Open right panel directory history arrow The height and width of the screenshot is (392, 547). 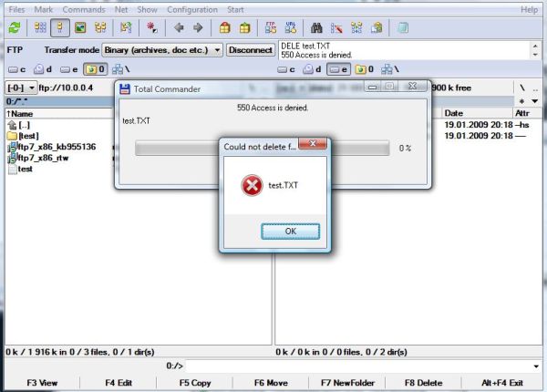pyautogui.click(x=535, y=101)
